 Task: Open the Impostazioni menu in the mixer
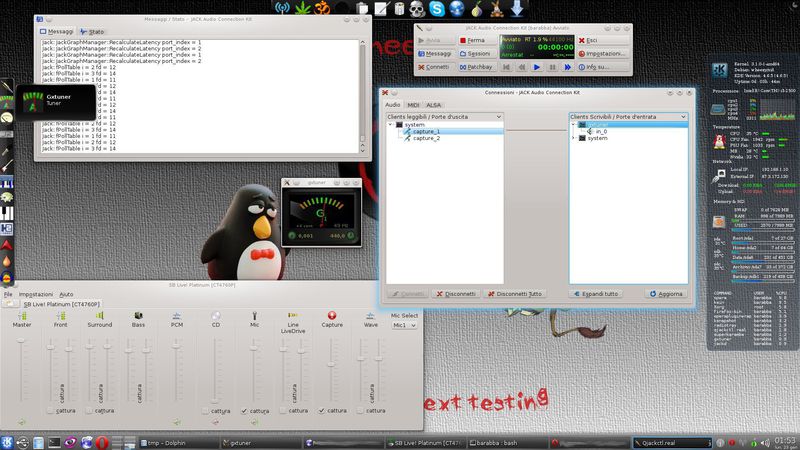point(36,294)
